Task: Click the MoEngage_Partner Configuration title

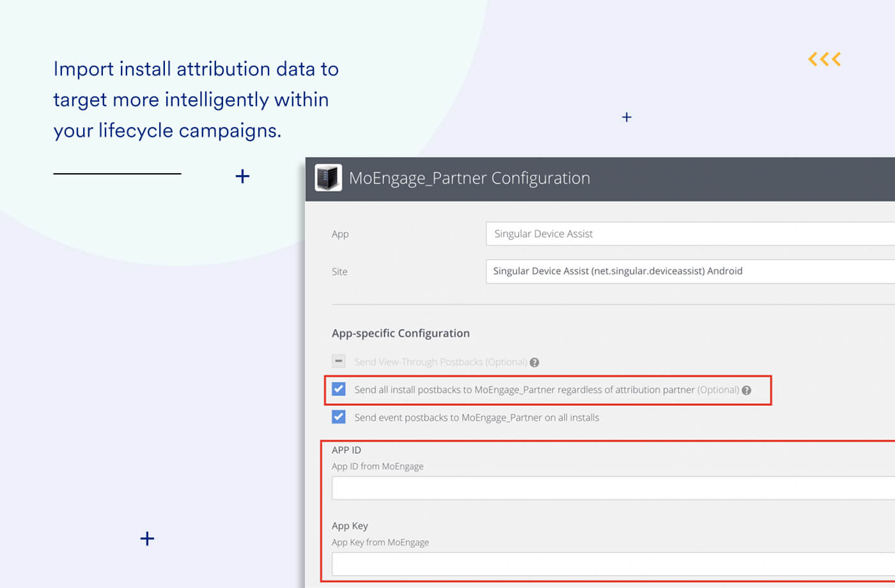Action: [x=469, y=178]
